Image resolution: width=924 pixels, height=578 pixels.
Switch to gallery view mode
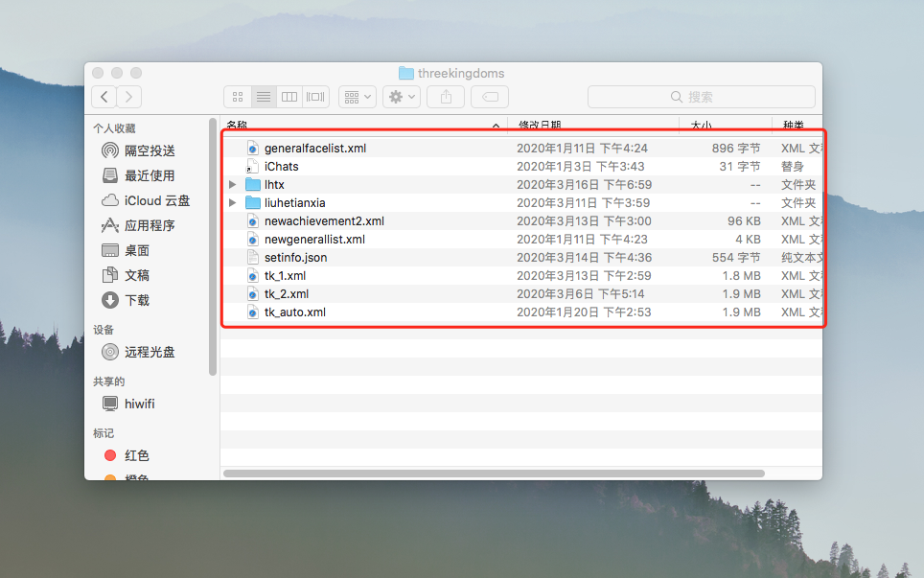315,97
